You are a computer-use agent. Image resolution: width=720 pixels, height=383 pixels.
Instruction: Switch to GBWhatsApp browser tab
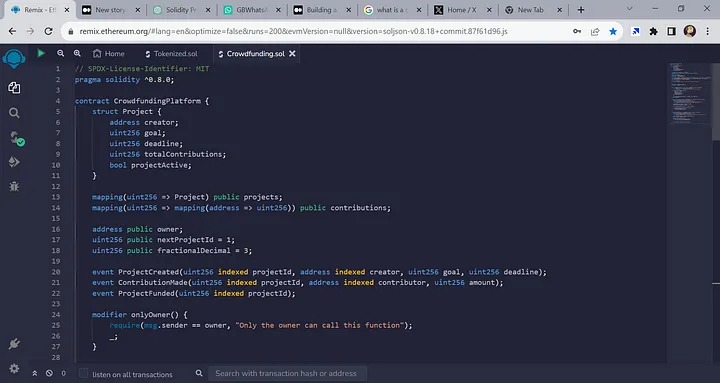click(x=252, y=10)
